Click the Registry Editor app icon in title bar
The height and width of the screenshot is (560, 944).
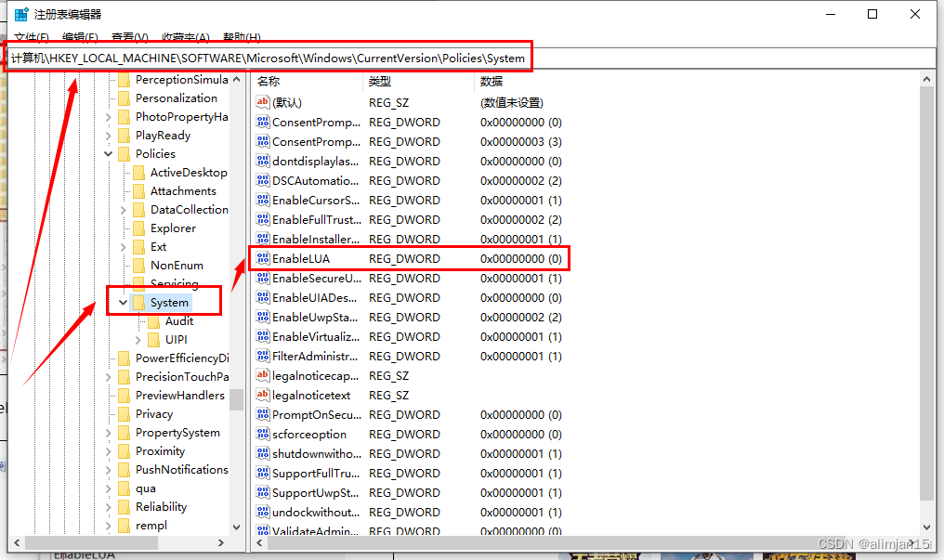click(21, 15)
